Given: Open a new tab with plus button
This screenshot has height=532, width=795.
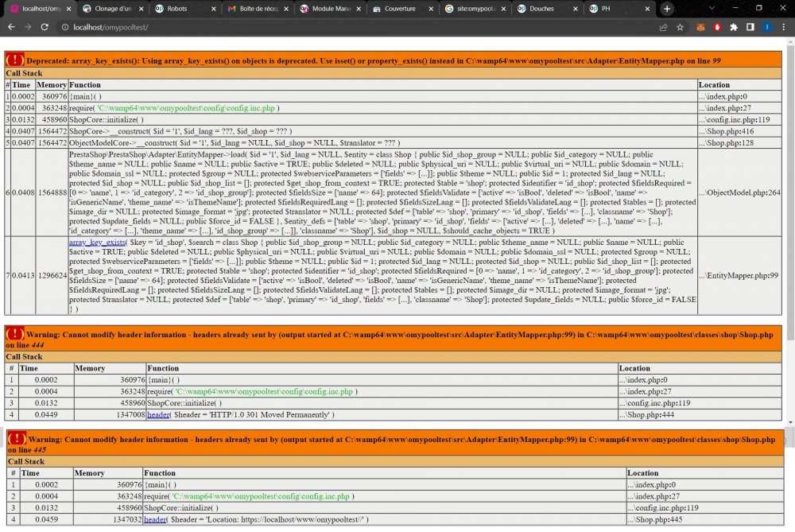Looking at the screenshot, I should pos(667,9).
